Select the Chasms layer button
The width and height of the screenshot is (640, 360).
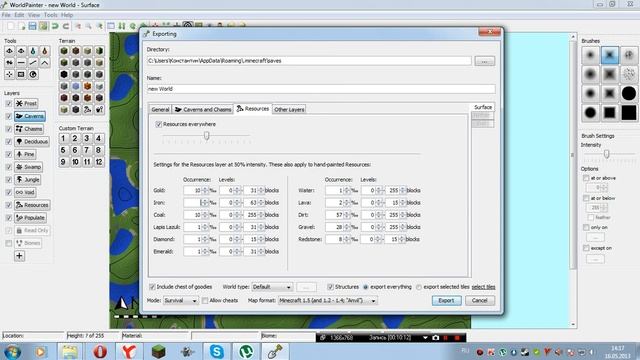click(29, 129)
